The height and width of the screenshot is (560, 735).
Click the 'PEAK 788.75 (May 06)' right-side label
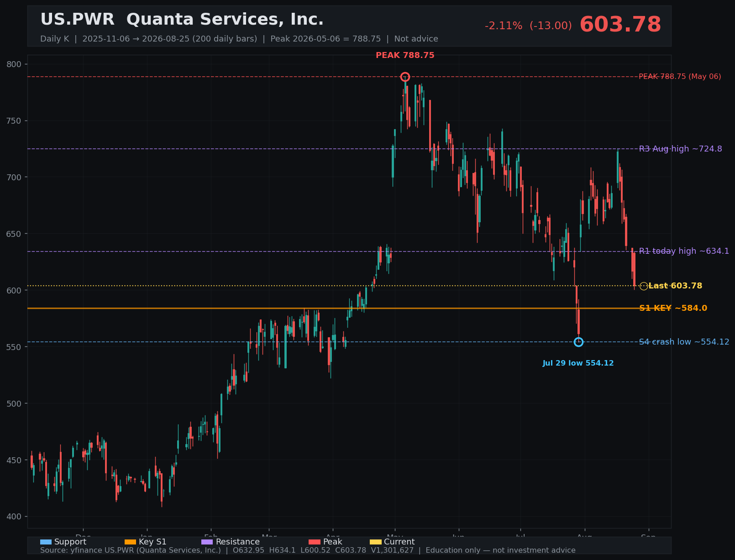click(x=680, y=77)
